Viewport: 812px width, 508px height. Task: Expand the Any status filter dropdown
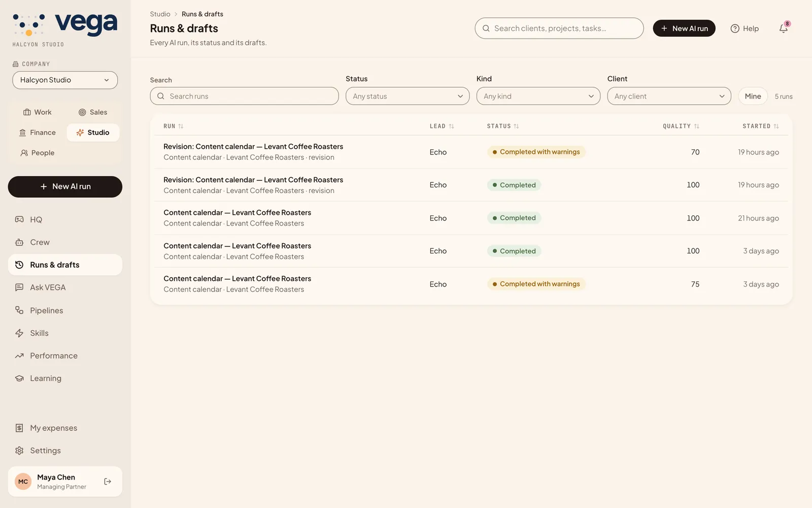[x=408, y=96]
